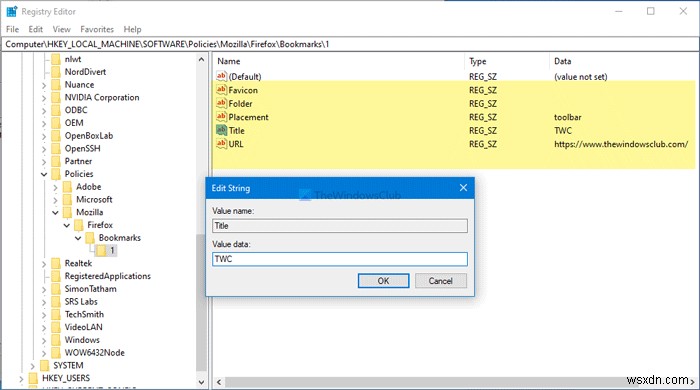This screenshot has width=700, height=390.
Task: Click the Policies folder icon
Action: pos(56,174)
